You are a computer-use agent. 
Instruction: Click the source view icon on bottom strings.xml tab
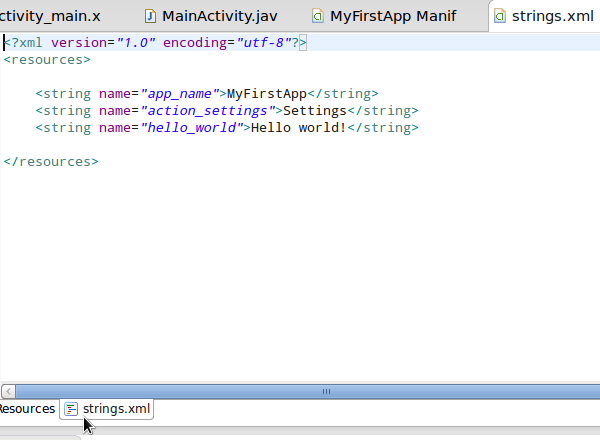click(71, 409)
